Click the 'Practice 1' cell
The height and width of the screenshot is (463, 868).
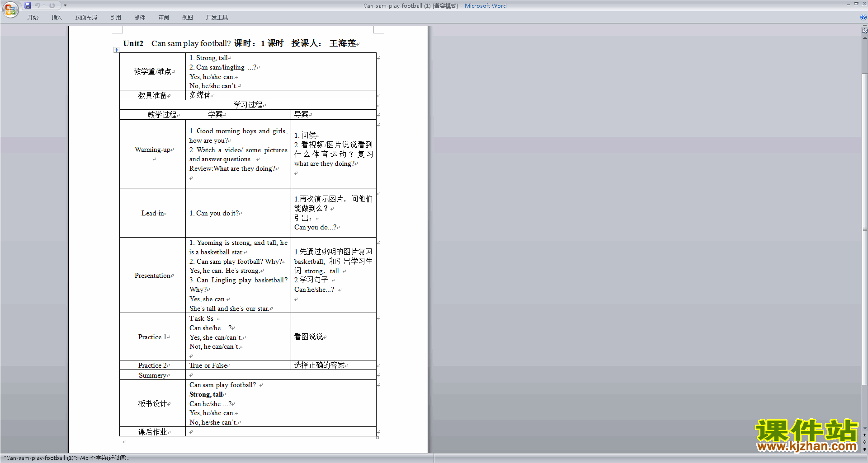153,337
